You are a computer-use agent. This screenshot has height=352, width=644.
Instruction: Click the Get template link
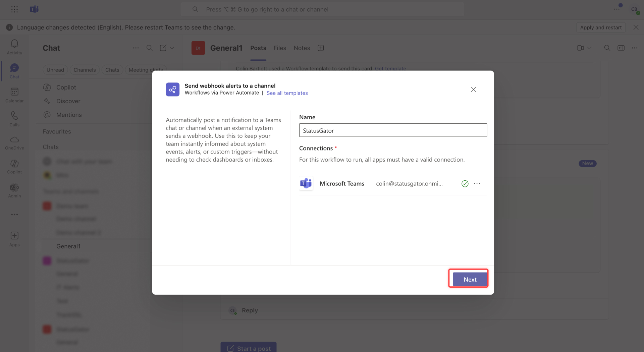(390, 68)
